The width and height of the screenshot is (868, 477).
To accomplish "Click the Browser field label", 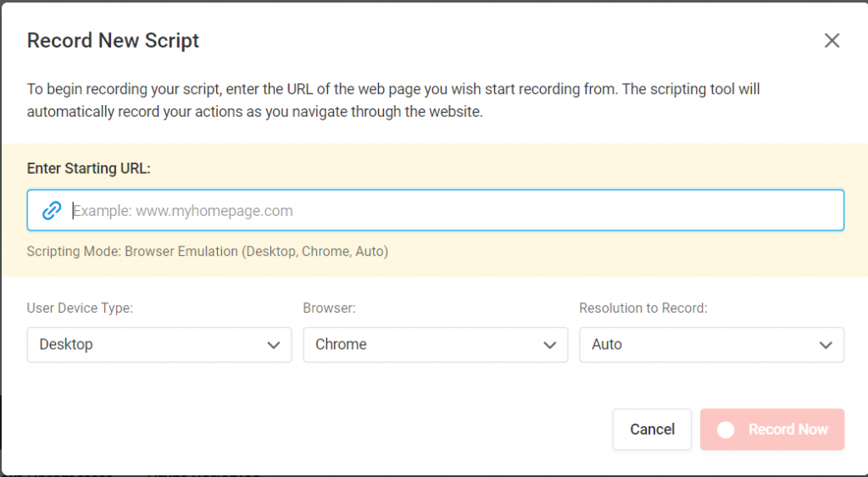I will click(330, 308).
